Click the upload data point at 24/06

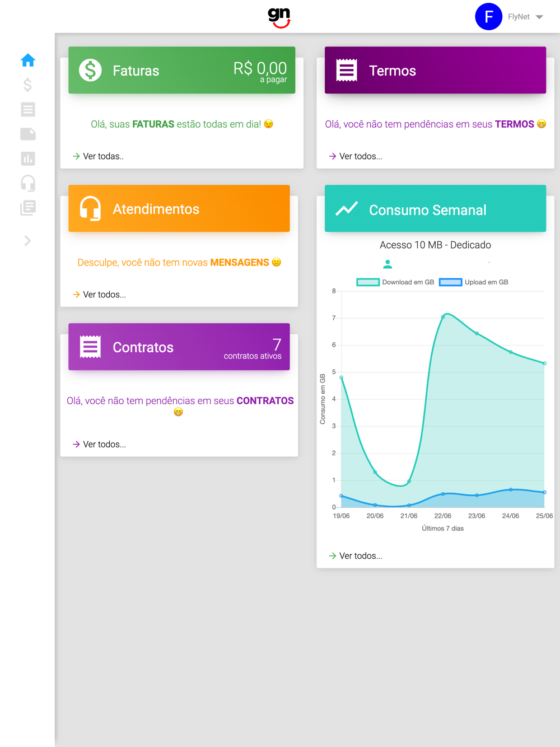point(511,489)
